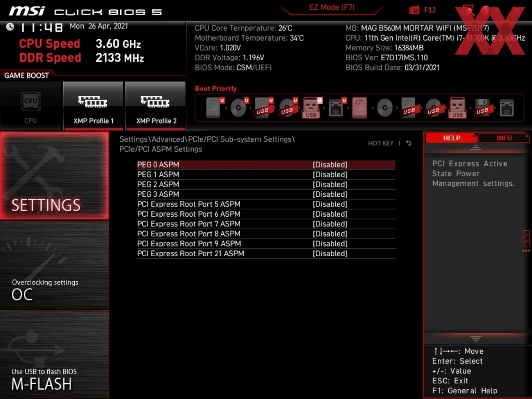Click the Boot Priority heading
The image size is (532, 399).
pos(216,88)
